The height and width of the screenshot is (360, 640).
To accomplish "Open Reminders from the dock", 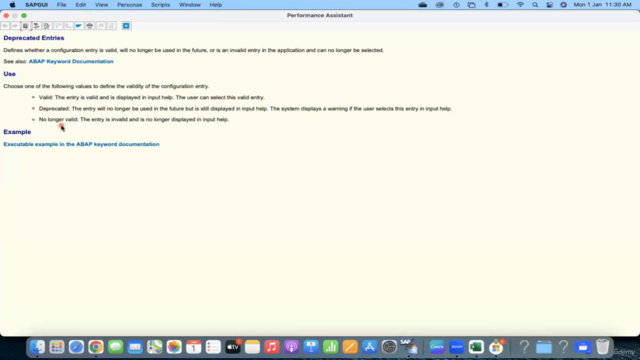I will pyautogui.click(x=213, y=347).
